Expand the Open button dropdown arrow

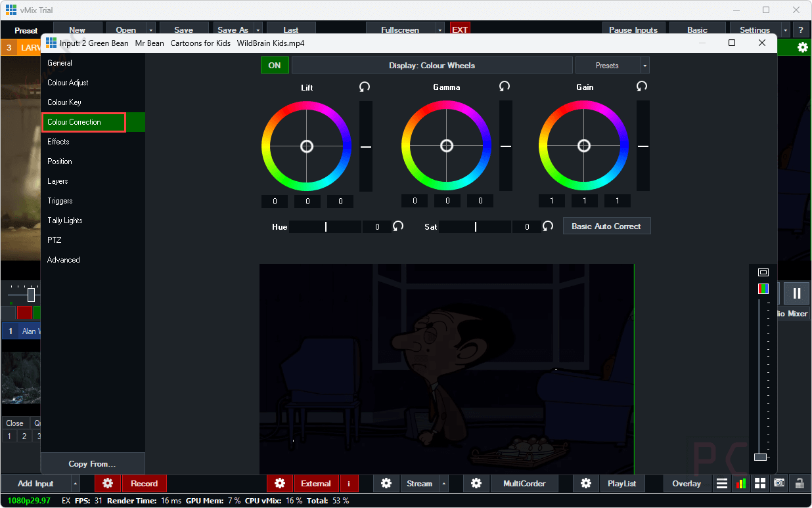tap(151, 30)
